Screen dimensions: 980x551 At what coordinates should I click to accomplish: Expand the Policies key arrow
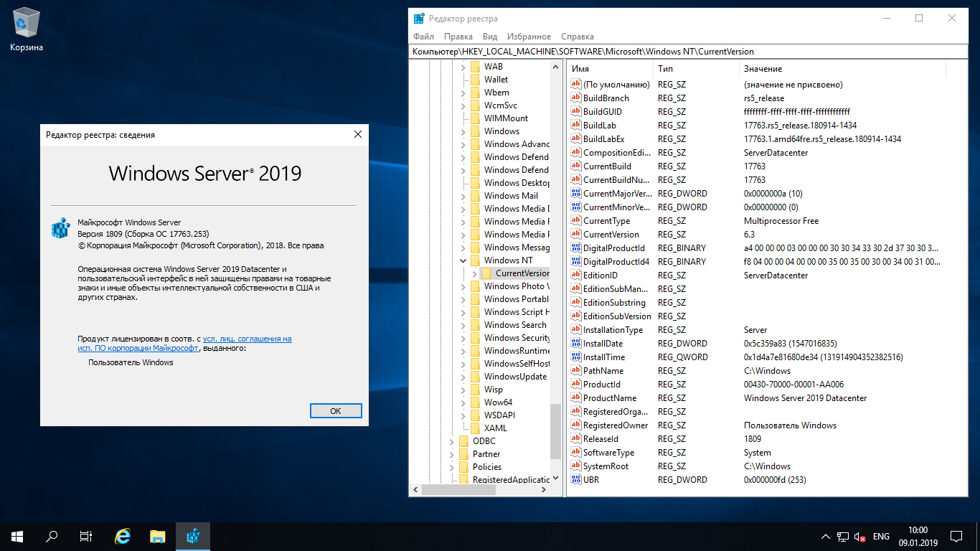pyautogui.click(x=451, y=467)
